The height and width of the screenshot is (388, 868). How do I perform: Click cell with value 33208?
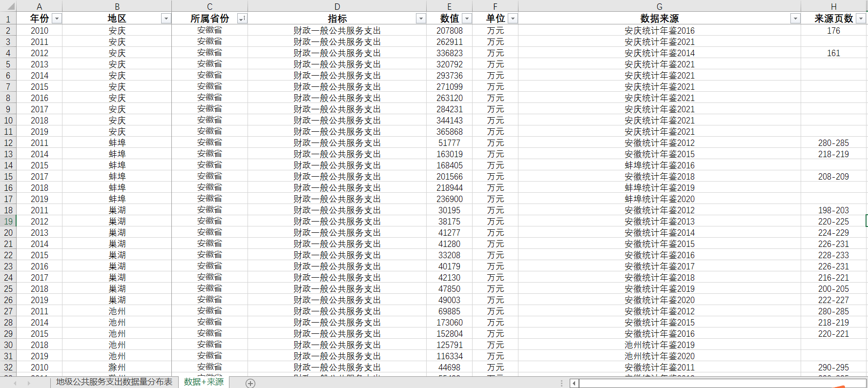(x=450, y=255)
